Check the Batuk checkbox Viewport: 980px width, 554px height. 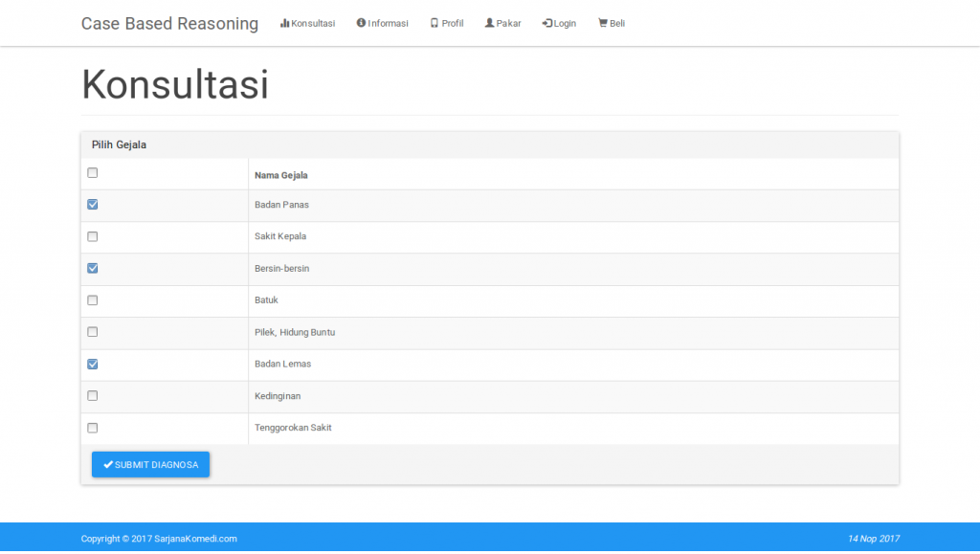(93, 300)
